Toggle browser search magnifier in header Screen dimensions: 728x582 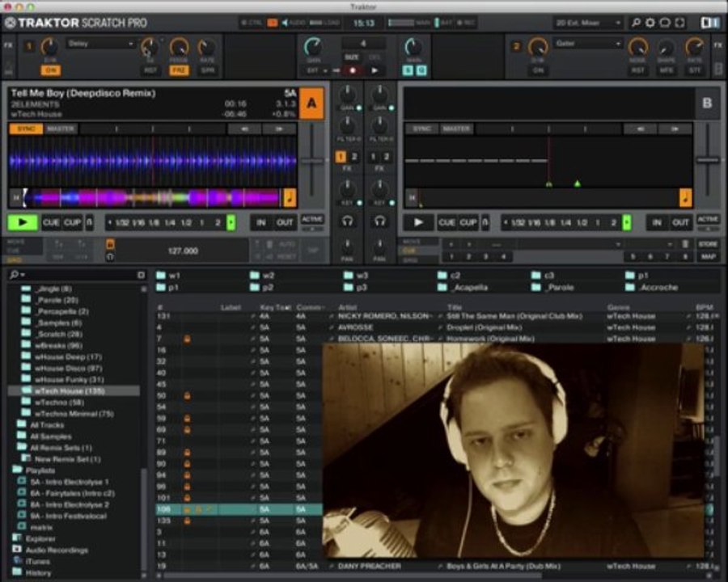tap(636, 23)
